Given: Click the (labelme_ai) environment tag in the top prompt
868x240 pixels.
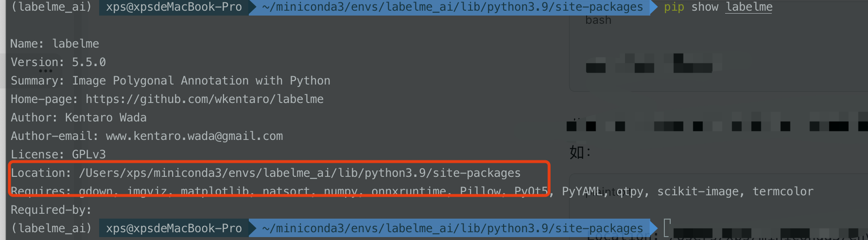Looking at the screenshot, I should click(x=51, y=7).
